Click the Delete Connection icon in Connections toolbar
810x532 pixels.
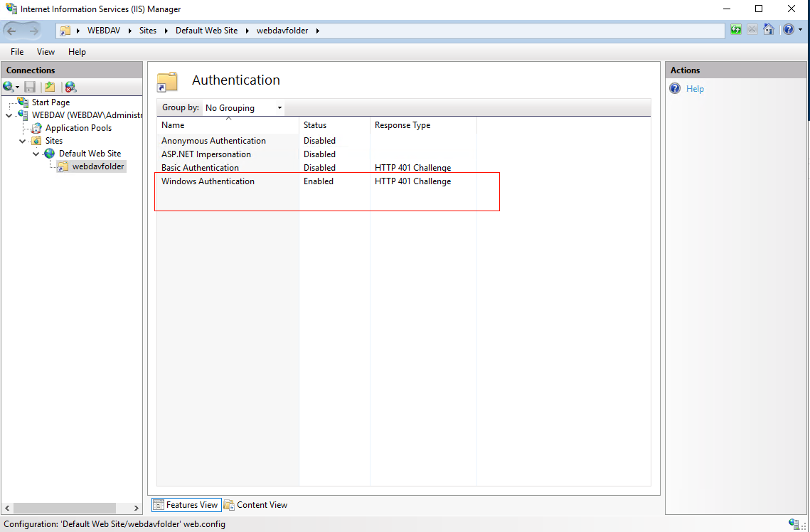pyautogui.click(x=70, y=87)
